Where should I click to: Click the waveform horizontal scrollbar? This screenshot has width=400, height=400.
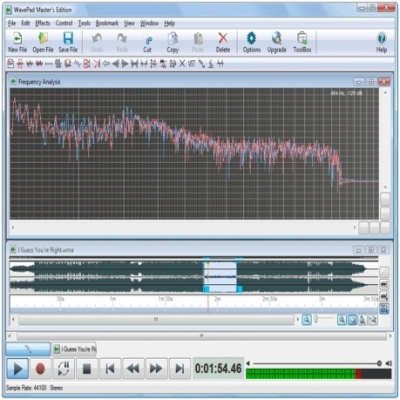[x=156, y=320]
